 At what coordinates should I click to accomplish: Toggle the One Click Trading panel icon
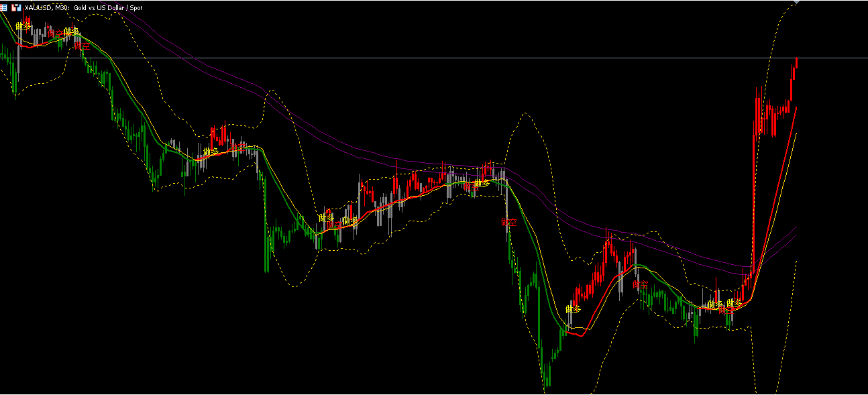click(x=16, y=7)
